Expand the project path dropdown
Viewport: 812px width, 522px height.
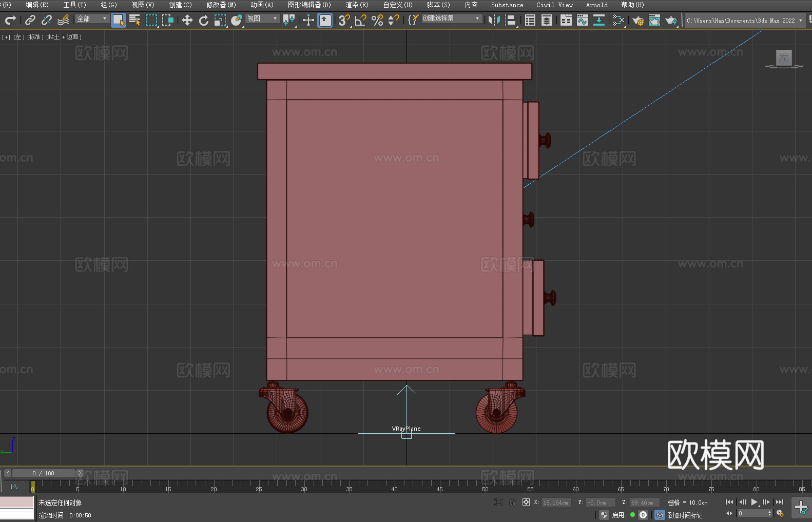(800, 21)
